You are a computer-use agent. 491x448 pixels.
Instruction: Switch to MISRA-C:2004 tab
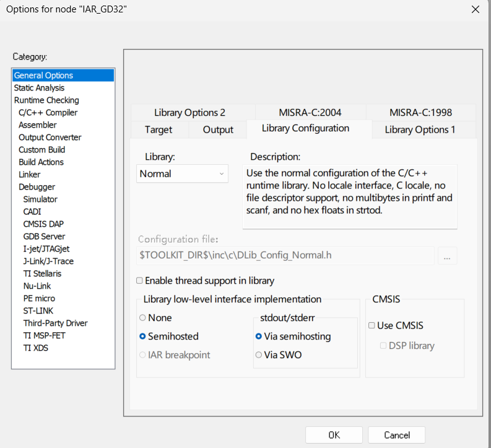pos(310,113)
